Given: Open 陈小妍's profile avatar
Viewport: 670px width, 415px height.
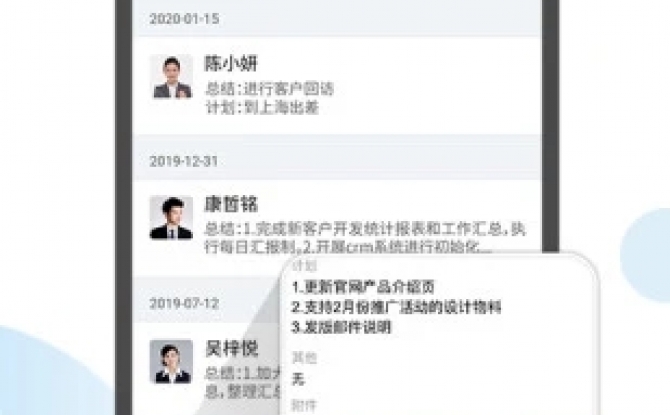Looking at the screenshot, I should tap(172, 77).
